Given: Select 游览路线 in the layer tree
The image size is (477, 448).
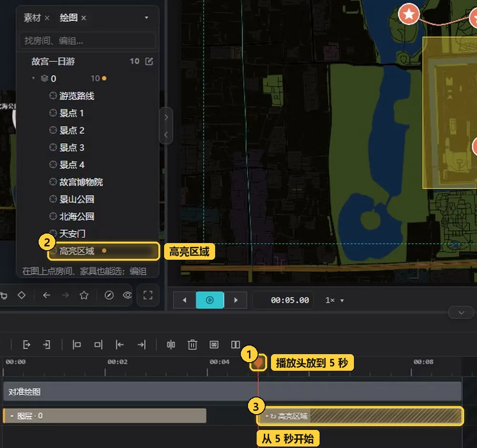Looking at the screenshot, I should (x=77, y=96).
